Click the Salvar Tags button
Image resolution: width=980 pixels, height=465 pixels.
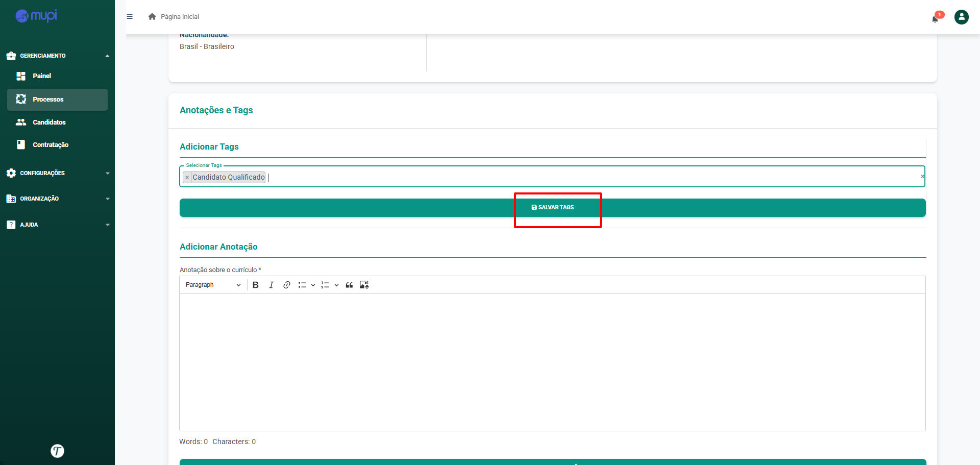click(x=552, y=208)
